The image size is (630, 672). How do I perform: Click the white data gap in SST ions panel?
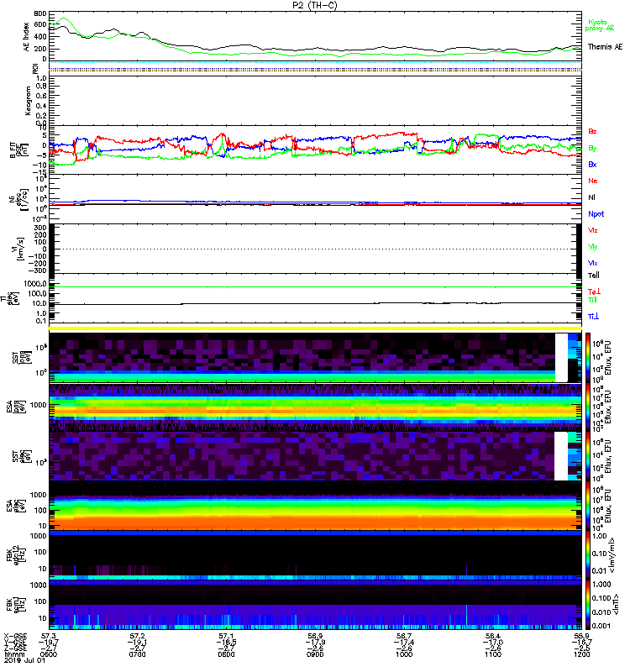pyautogui.click(x=561, y=358)
